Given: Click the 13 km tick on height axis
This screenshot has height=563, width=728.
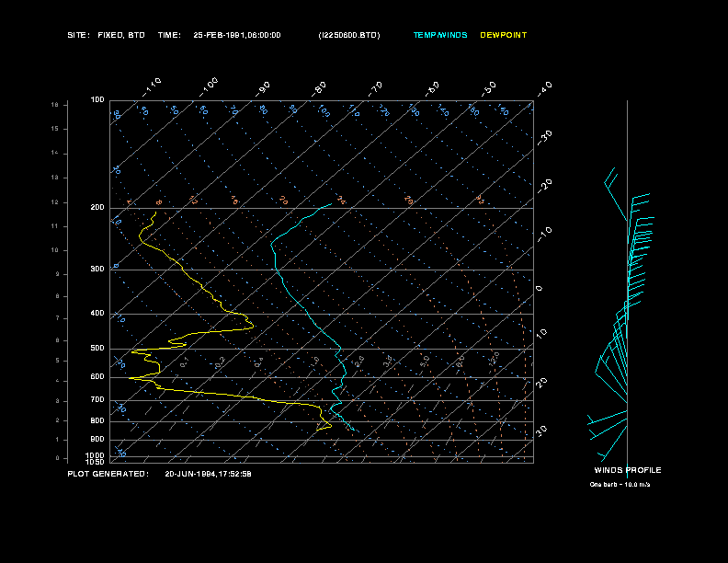Looking at the screenshot, I should coord(55,178).
